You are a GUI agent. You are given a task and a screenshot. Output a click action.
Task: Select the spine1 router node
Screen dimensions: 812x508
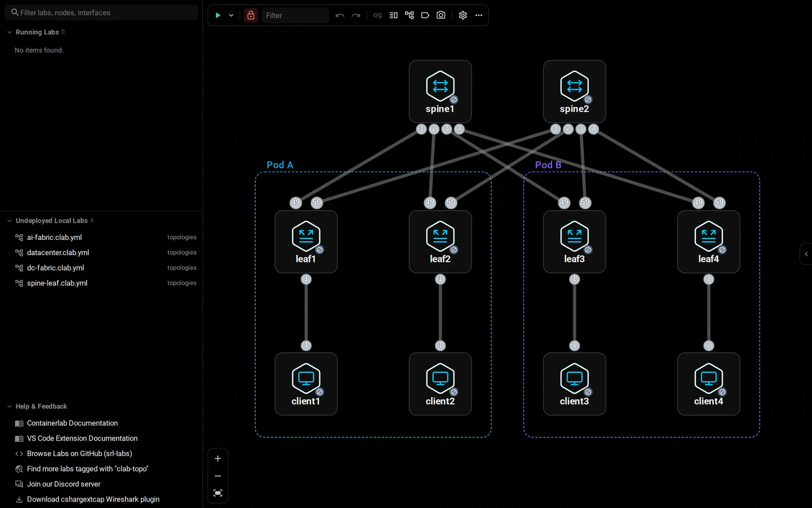click(440, 92)
